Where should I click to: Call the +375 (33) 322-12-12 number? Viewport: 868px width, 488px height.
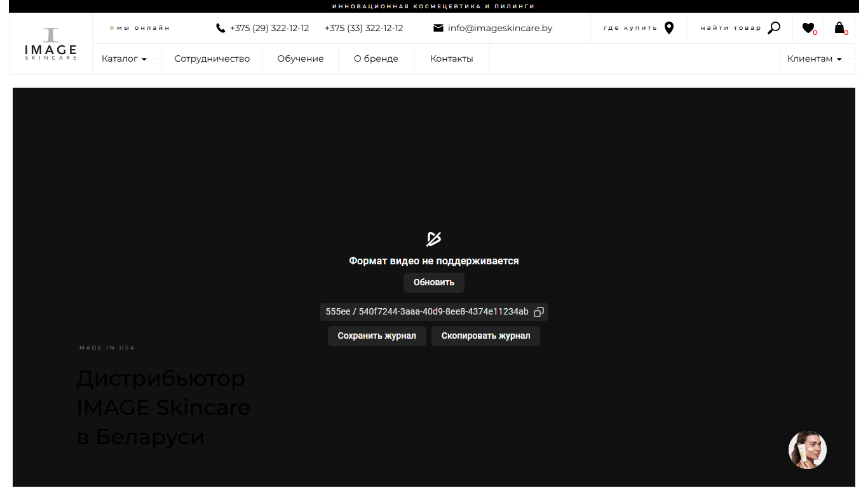point(364,28)
